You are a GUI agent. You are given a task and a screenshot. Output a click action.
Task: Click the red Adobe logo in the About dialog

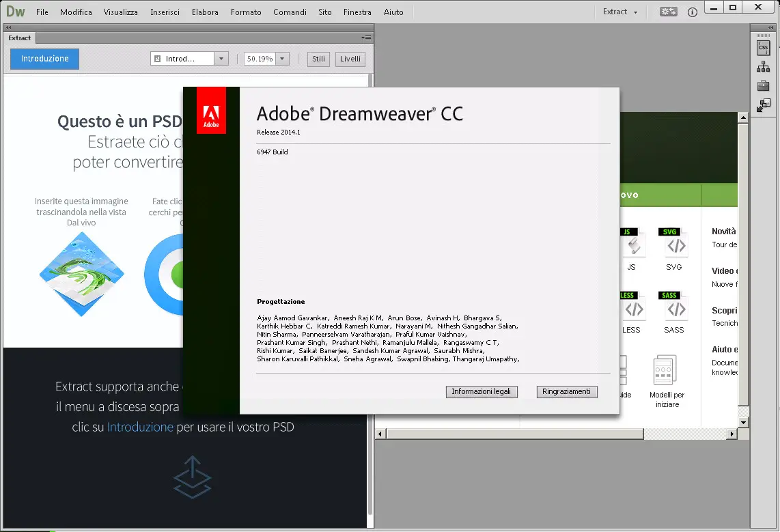coord(211,111)
